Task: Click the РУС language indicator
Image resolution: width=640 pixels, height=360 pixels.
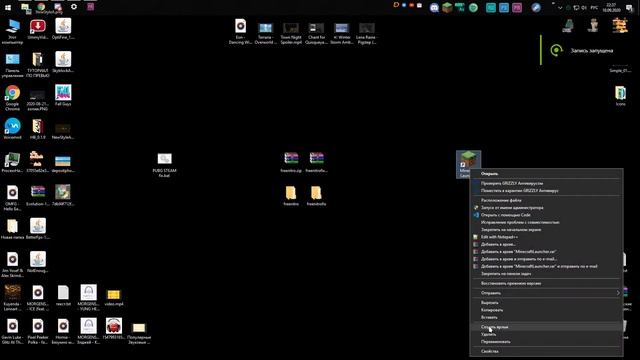Action: click(594, 7)
